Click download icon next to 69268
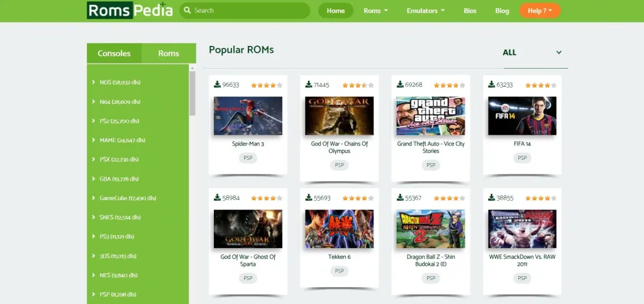The width and height of the screenshot is (644, 304). tap(400, 84)
